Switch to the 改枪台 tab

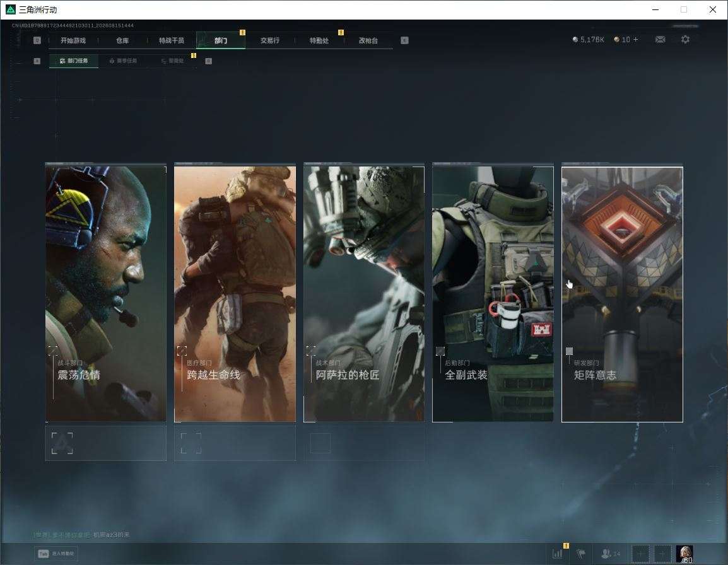point(368,40)
